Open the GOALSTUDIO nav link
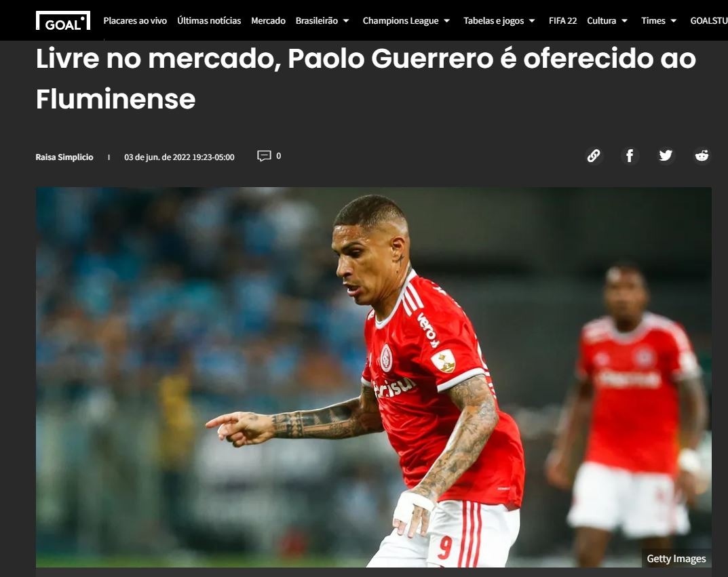728x577 pixels. (x=709, y=21)
